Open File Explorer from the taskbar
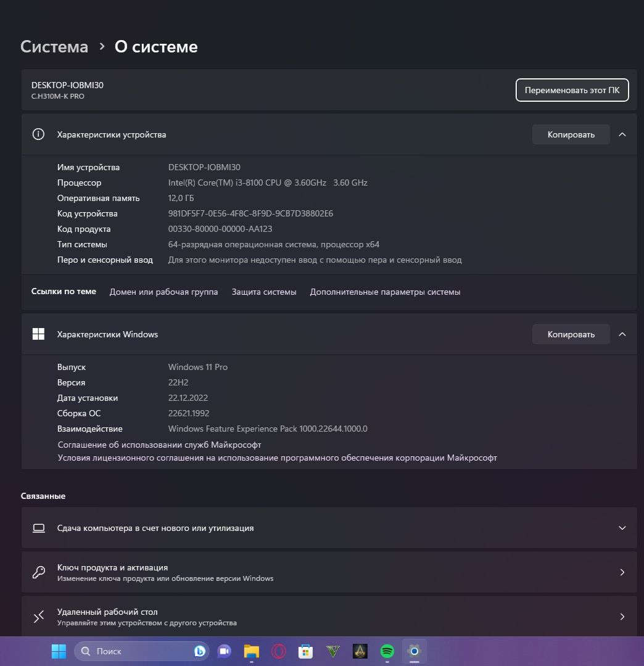Screen dimensions: 644x666 252,651
